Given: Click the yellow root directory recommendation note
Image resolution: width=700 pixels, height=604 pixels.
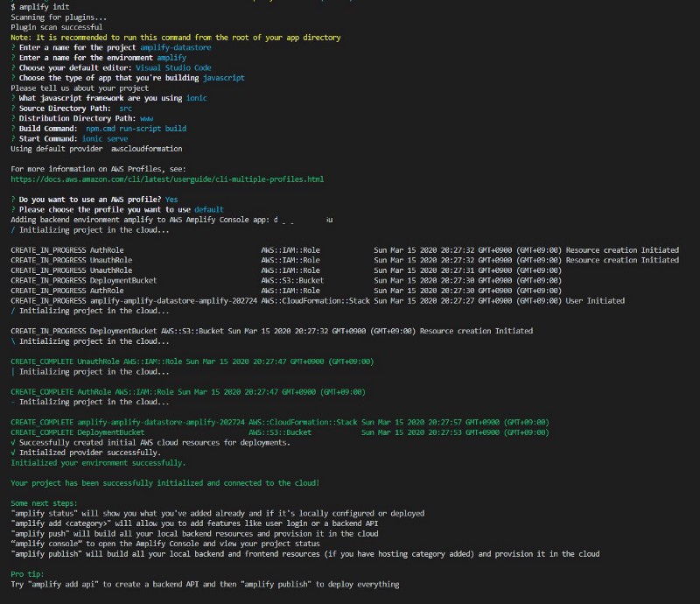Looking at the screenshot, I should tap(176, 38).
